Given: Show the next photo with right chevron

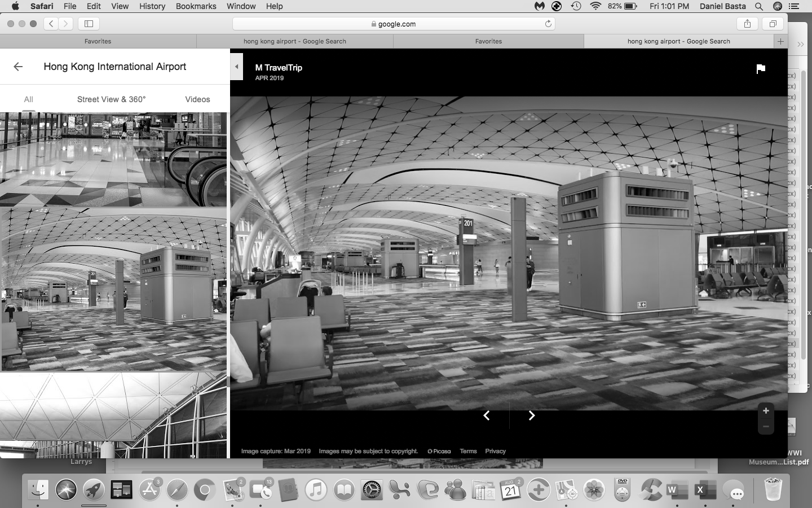Looking at the screenshot, I should (x=531, y=415).
